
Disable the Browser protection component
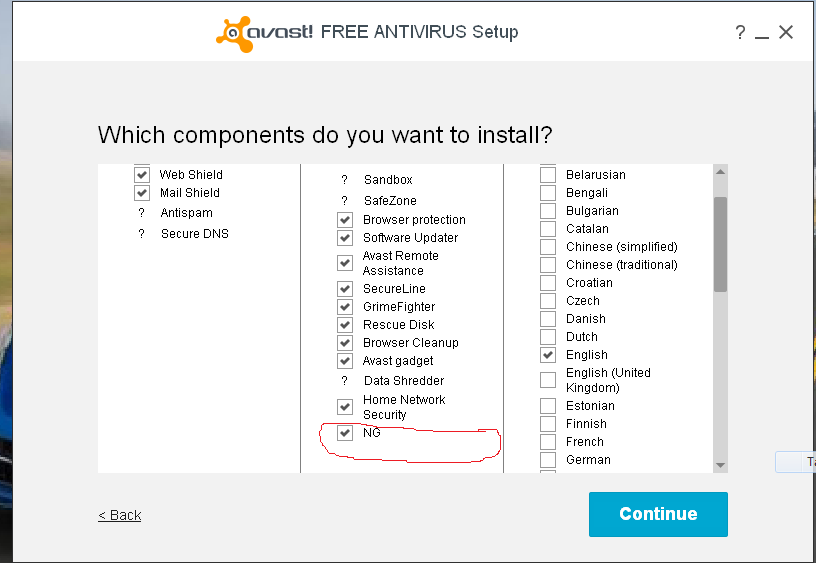[345, 220]
